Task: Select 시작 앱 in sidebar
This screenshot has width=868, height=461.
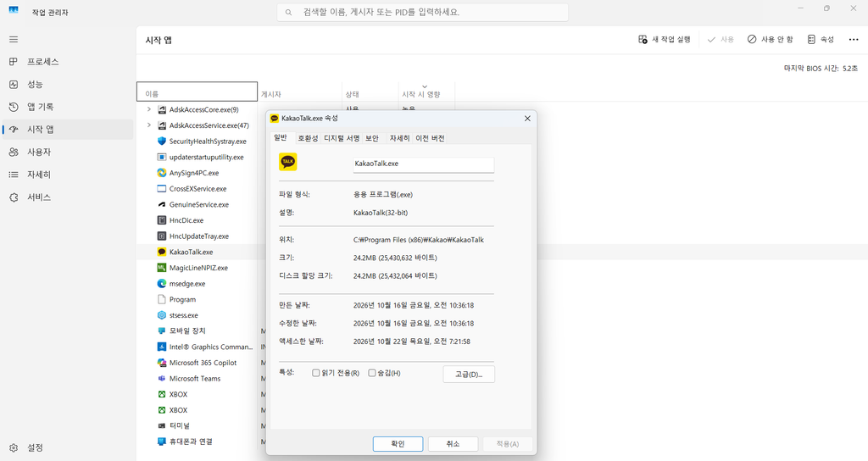Action: point(68,130)
